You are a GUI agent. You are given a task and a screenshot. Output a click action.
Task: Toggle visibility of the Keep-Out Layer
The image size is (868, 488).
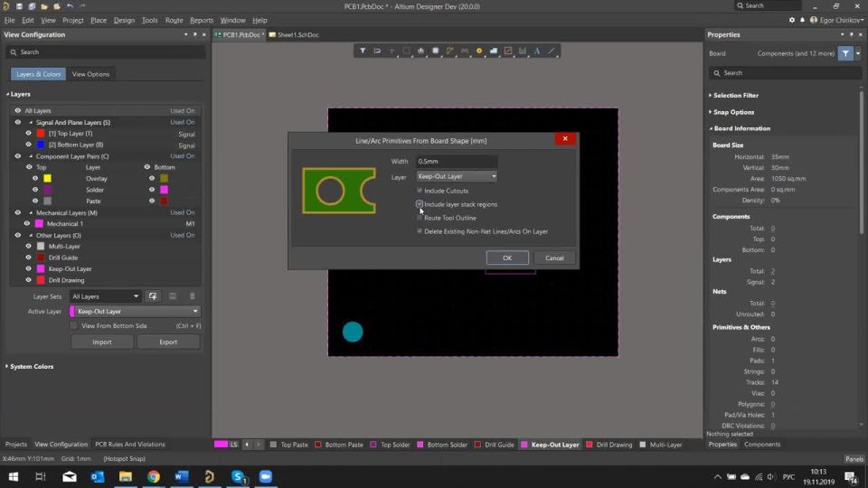pos(29,269)
